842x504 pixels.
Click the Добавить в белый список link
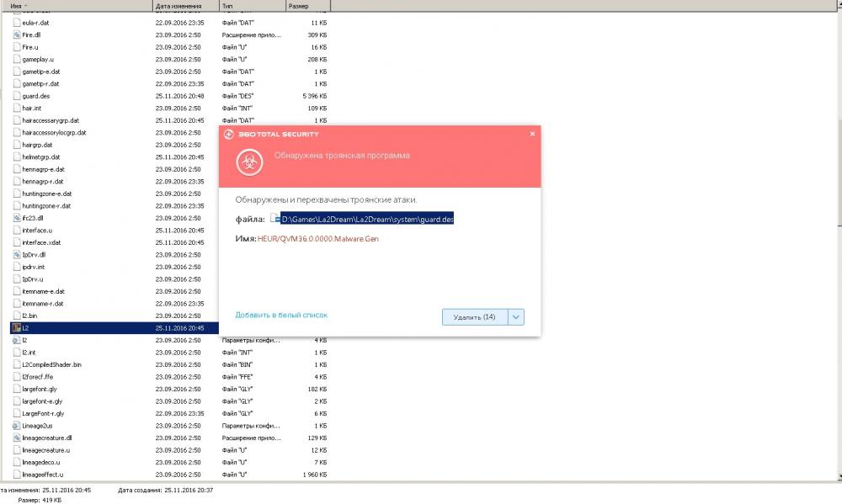(281, 315)
